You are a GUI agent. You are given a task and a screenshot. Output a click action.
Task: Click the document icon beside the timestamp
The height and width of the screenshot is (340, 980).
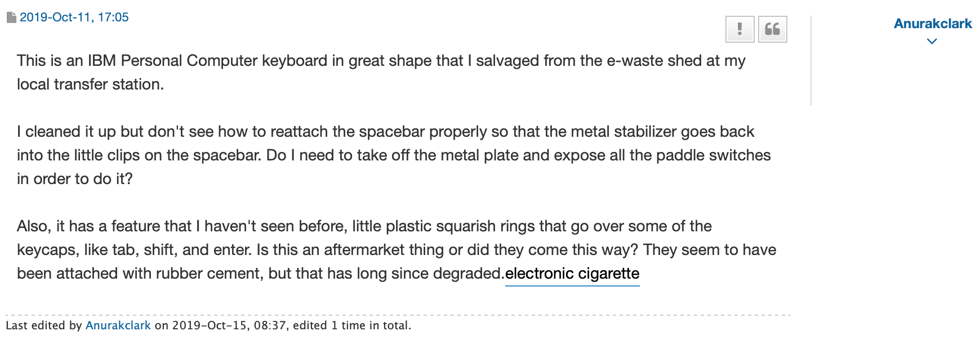12,17
